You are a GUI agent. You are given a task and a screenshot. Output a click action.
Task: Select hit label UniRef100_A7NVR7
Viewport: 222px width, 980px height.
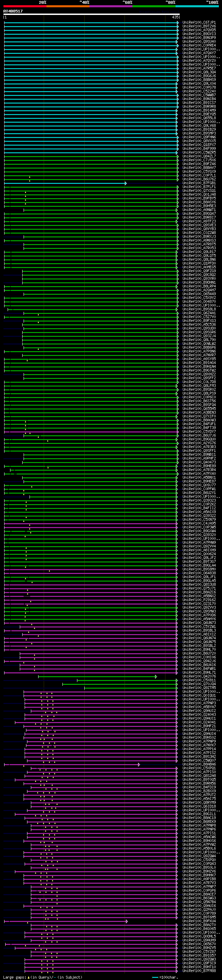pos(199,355)
